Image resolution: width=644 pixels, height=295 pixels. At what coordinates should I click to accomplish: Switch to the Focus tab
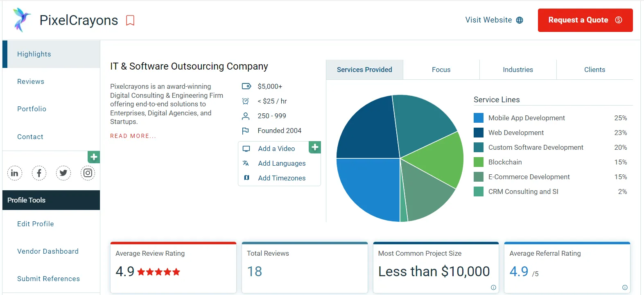click(x=441, y=70)
